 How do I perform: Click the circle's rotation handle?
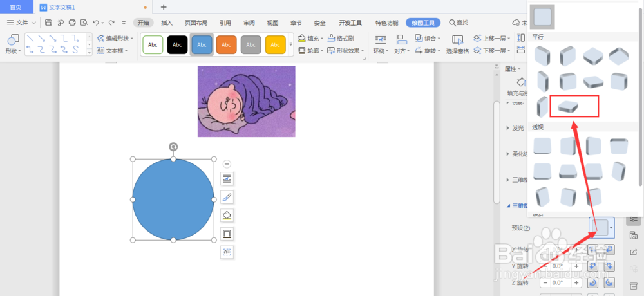pos(173,147)
